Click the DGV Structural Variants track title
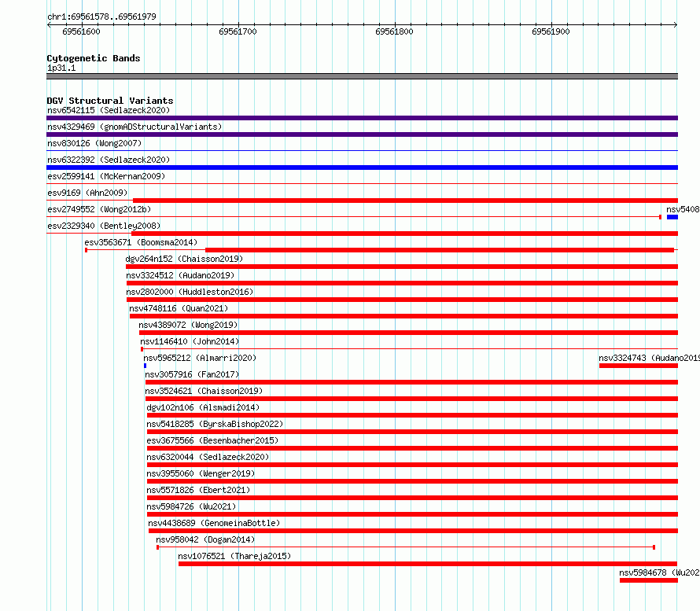700x611 pixels. [110, 101]
